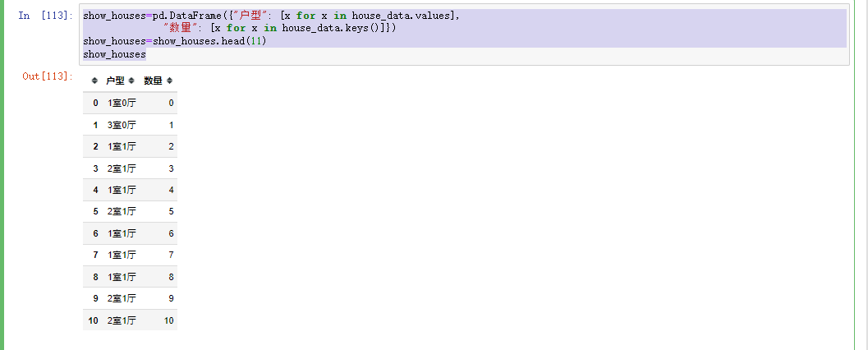This screenshot has width=868, height=350.
Task: Click the code line ending with house_data.values]
Action: (x=271, y=16)
